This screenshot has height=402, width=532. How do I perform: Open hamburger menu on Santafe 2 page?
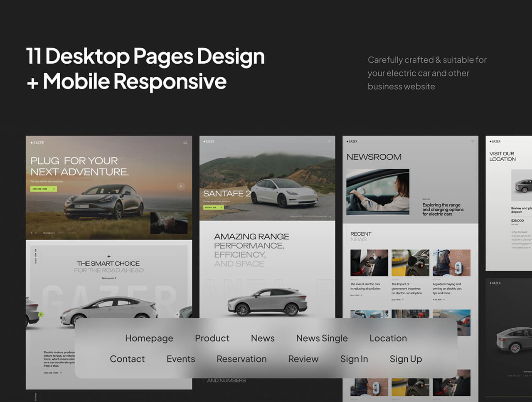330,141
